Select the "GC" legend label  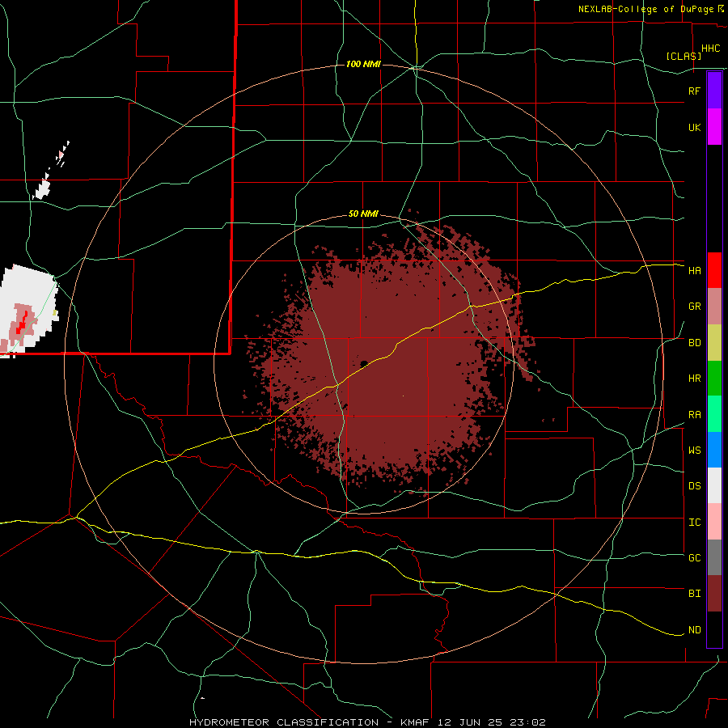point(694,558)
